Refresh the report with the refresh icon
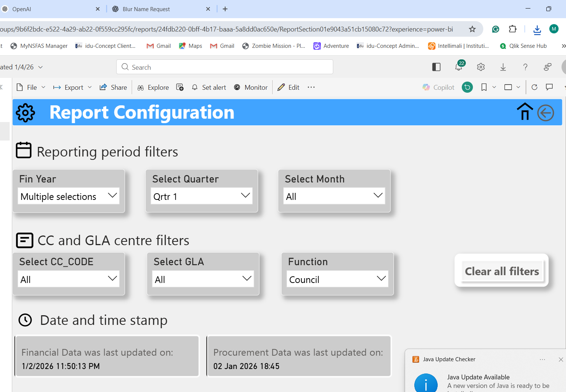Viewport: 566px width, 392px height. [534, 87]
